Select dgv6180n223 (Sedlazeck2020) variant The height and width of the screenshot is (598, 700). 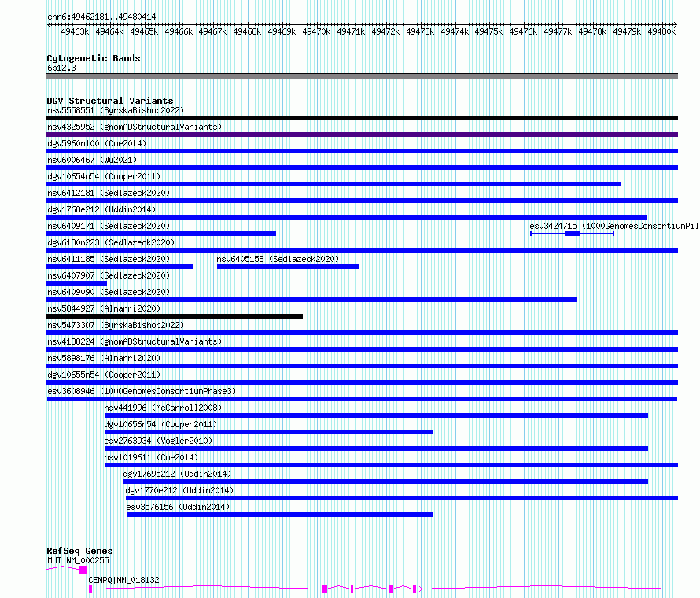coord(111,242)
